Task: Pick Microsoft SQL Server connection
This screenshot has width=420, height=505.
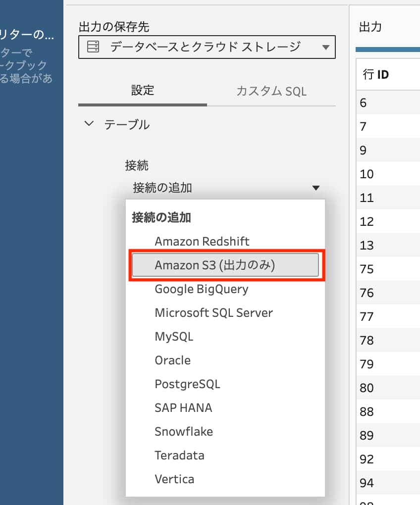Action: click(213, 313)
